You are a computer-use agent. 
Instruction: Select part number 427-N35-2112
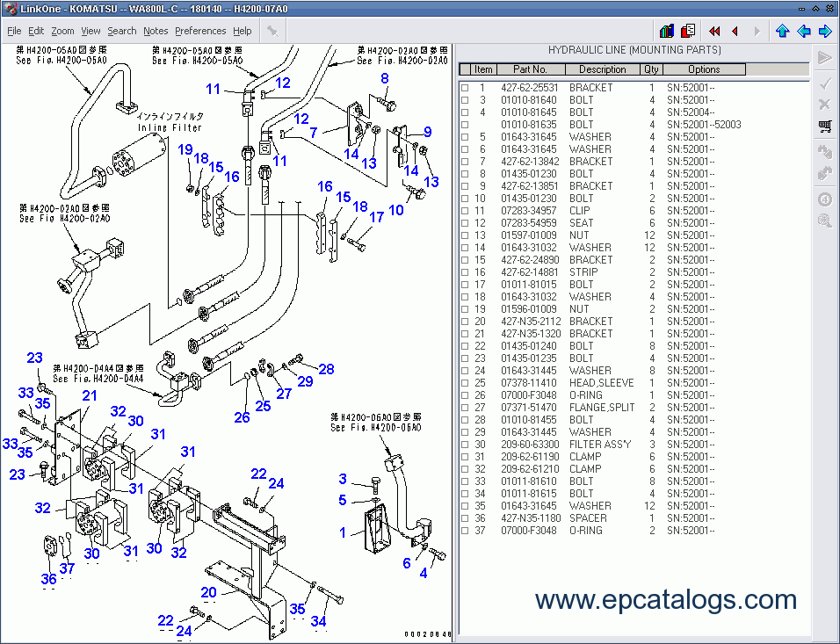point(531,322)
